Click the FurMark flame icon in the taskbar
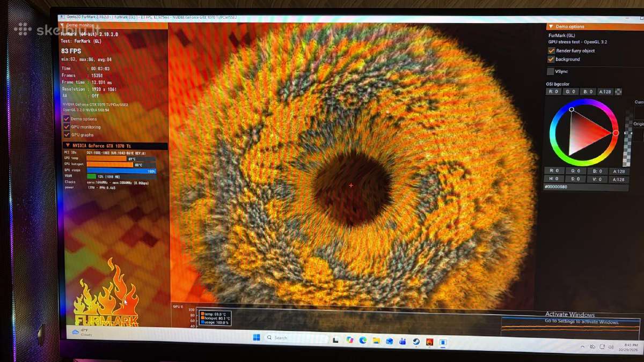Viewport: 644px width, 362px height. pos(429,342)
